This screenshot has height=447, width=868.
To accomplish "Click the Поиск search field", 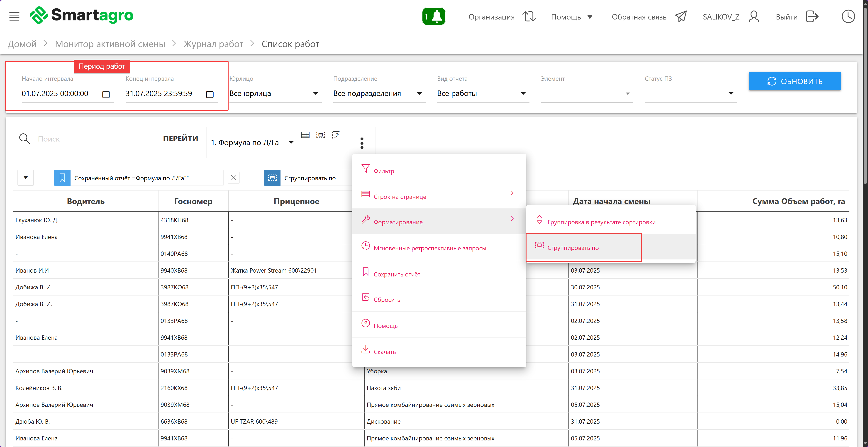I will pyautogui.click(x=98, y=139).
